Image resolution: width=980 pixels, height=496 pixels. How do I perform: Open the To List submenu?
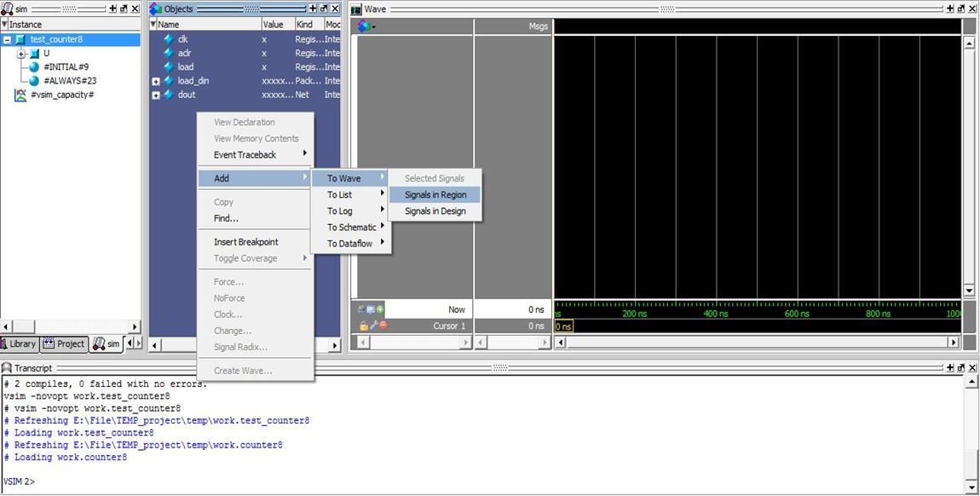click(350, 195)
